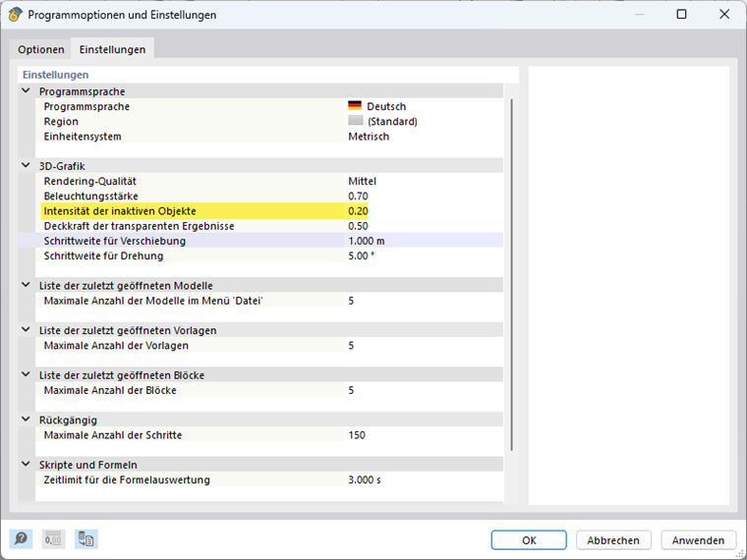This screenshot has height=560, width=747.
Task: Select the Rendering-Qualität value Mittel
Action: pyautogui.click(x=363, y=181)
